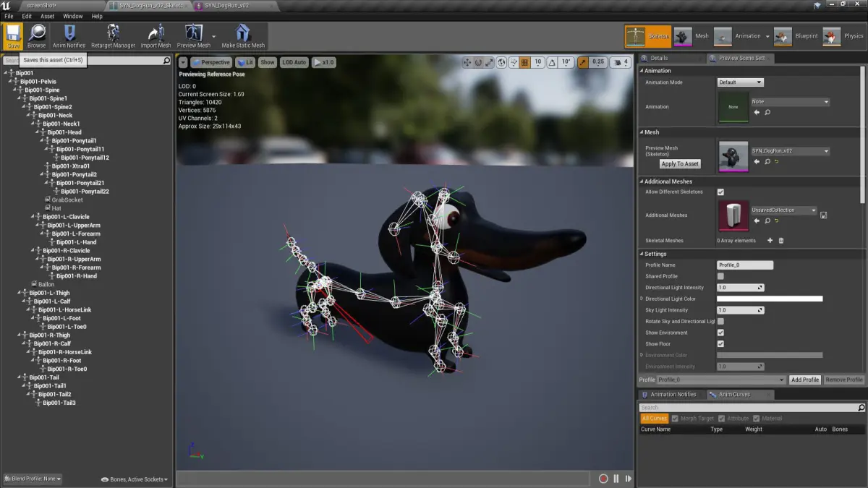
Task: Uncheck Show Environment
Action: [x=720, y=333]
